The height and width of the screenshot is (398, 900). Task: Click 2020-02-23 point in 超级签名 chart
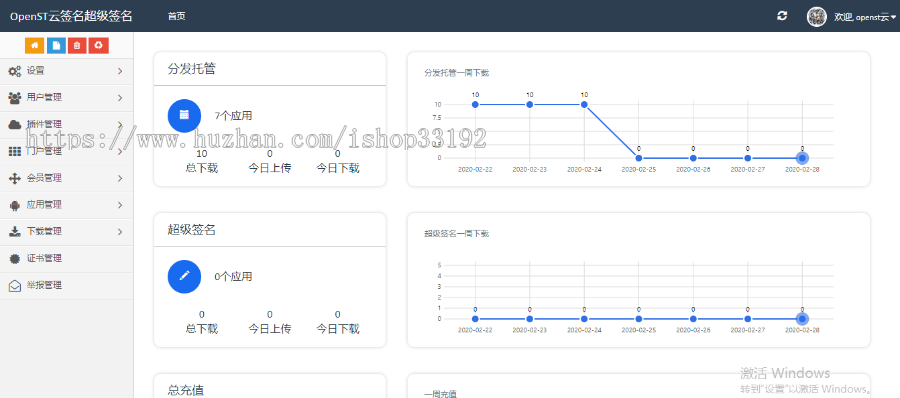click(529, 319)
